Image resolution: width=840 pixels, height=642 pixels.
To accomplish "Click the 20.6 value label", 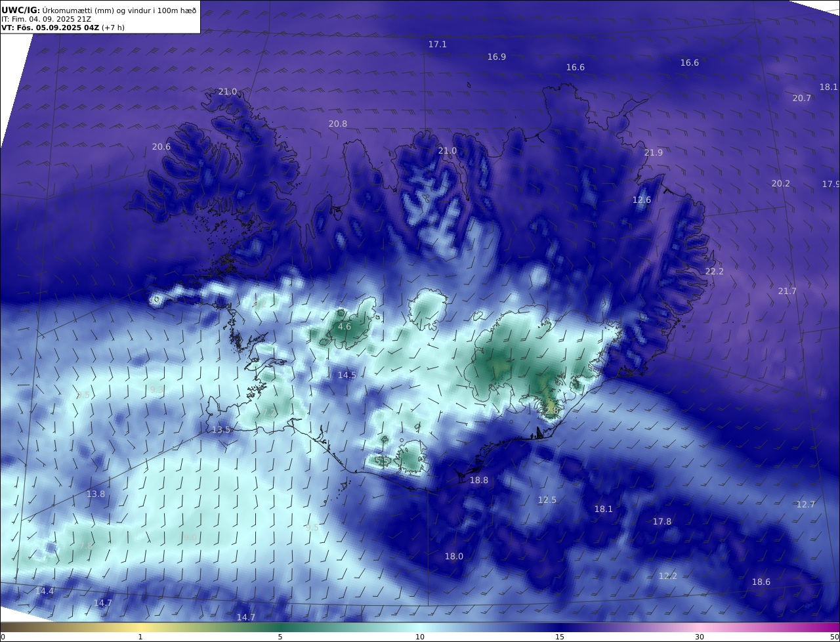I will 161,147.
